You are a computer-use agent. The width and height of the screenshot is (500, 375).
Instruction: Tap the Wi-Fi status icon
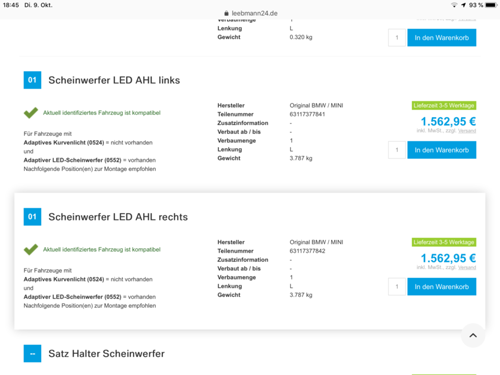[454, 5]
